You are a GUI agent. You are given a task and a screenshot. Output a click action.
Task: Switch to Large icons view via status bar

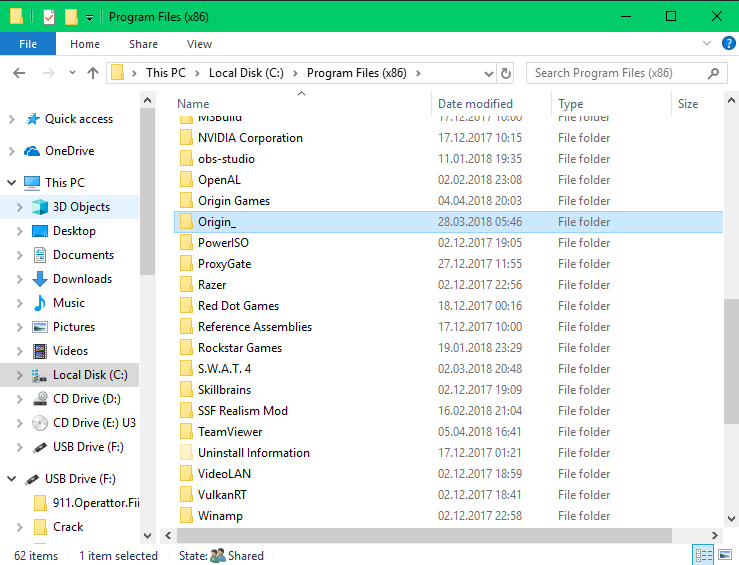coord(725,555)
